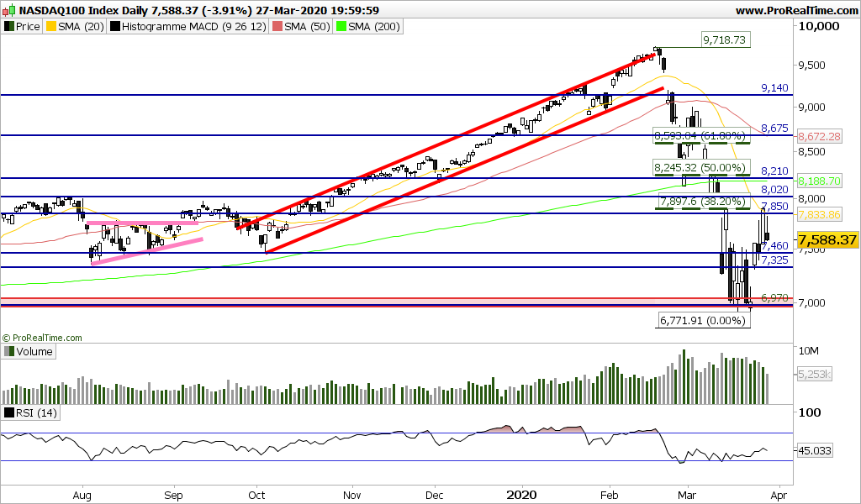
Task: Click the candlestick icon beside the NASDAQ100 title
Action: click(x=9, y=10)
